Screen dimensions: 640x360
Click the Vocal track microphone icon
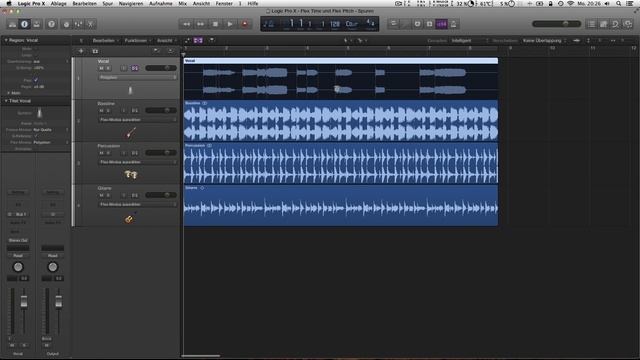pyautogui.click(x=130, y=90)
